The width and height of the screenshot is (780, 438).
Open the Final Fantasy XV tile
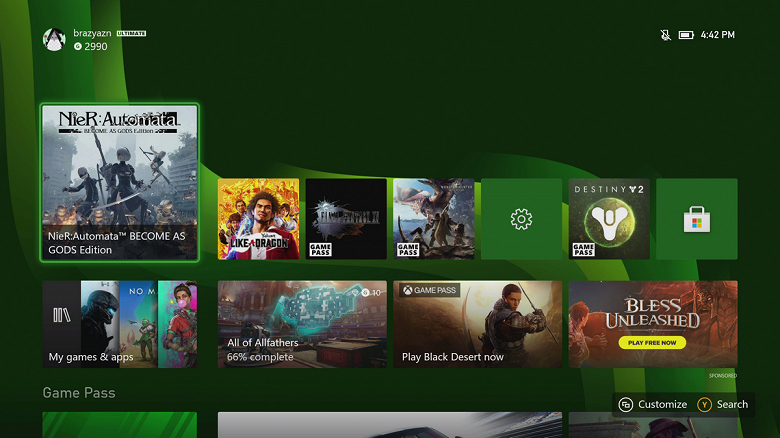[x=346, y=219]
